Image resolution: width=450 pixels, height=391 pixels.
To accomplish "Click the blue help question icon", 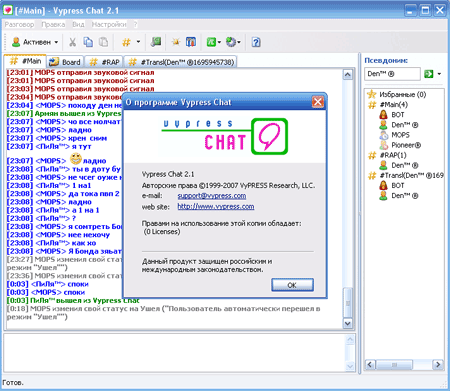I will pos(256,42).
